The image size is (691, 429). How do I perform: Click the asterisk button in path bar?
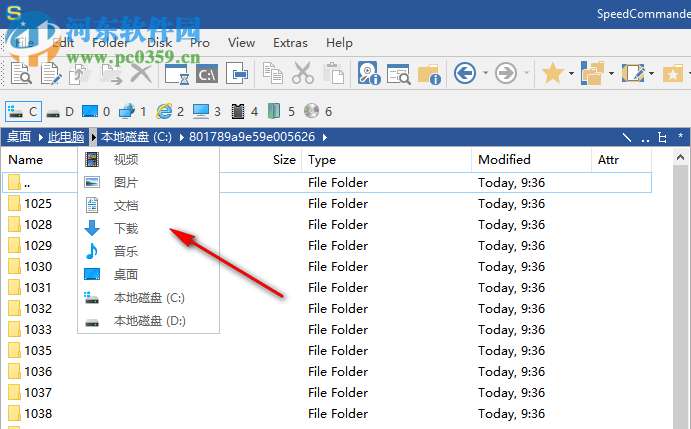pyautogui.click(x=680, y=137)
